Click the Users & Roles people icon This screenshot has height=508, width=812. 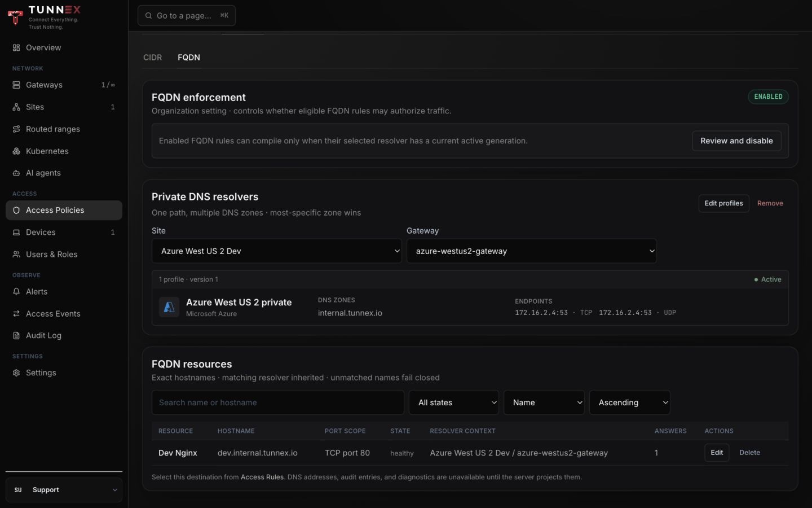coord(16,255)
